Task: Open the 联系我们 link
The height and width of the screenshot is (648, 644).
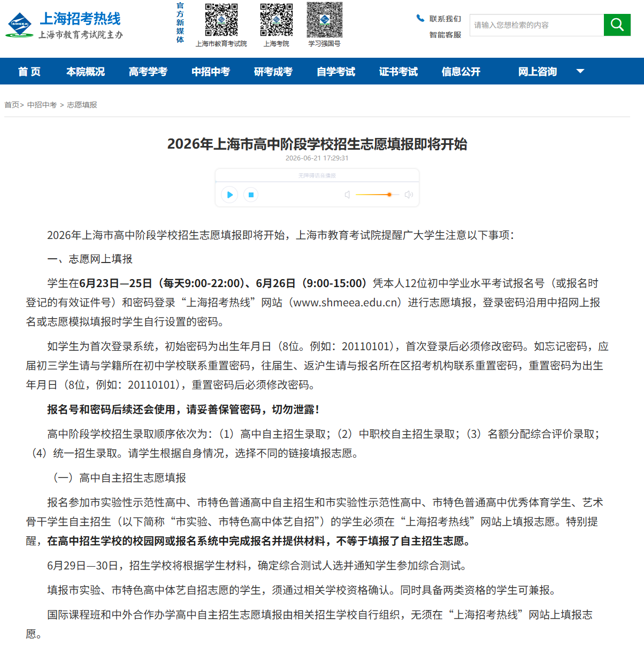Action: click(x=445, y=19)
